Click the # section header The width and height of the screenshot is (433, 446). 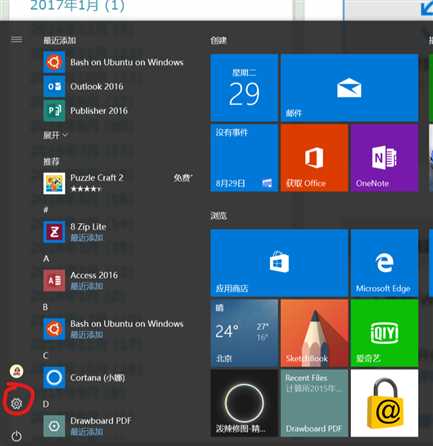coord(46,210)
